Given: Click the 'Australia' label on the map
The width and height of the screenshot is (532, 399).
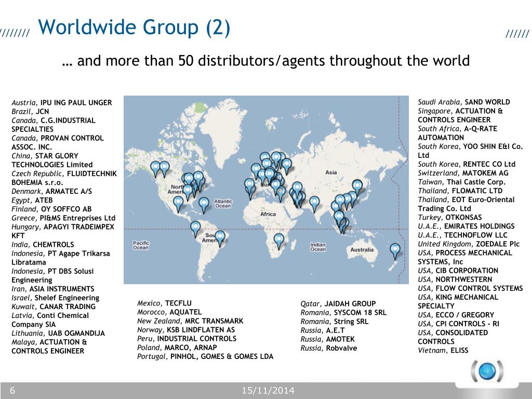Looking at the screenshot, I should (x=362, y=250).
